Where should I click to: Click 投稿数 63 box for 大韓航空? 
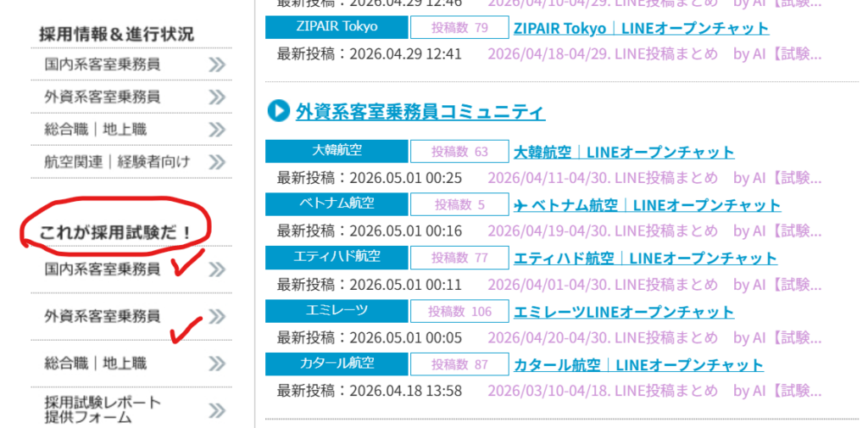[459, 151]
